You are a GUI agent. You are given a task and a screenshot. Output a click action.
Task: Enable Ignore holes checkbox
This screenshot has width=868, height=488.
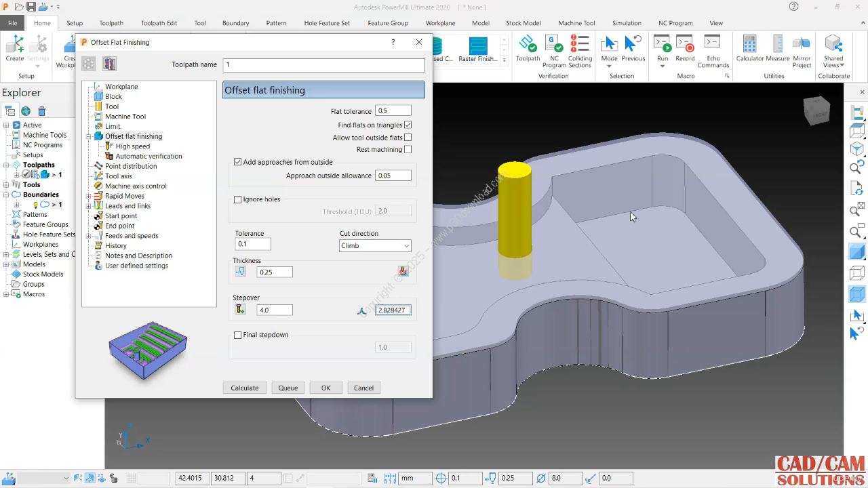237,199
